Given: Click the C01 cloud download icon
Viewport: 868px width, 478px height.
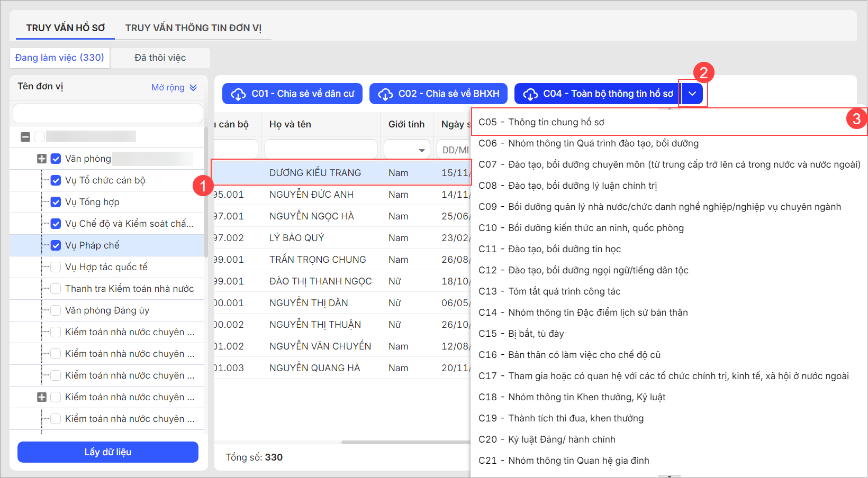Looking at the screenshot, I should [238, 94].
